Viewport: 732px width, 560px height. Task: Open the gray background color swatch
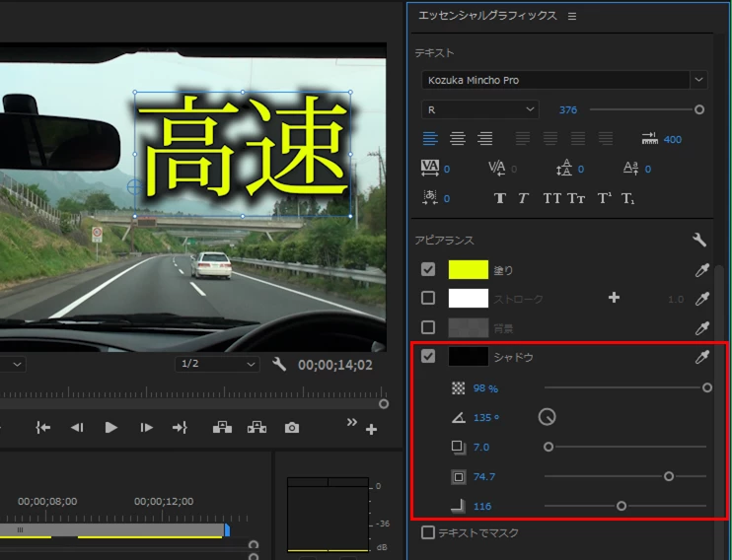tap(469, 327)
